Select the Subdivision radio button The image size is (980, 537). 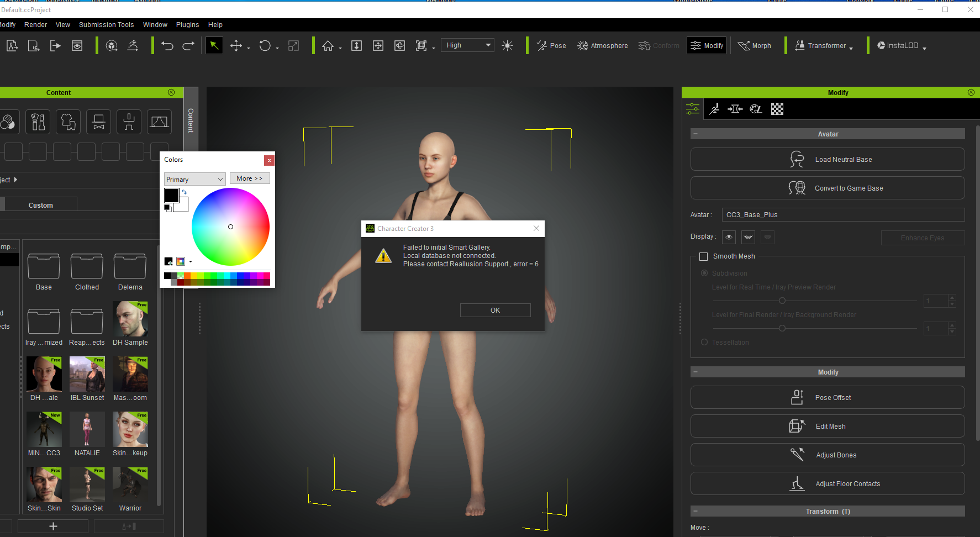pyautogui.click(x=704, y=273)
